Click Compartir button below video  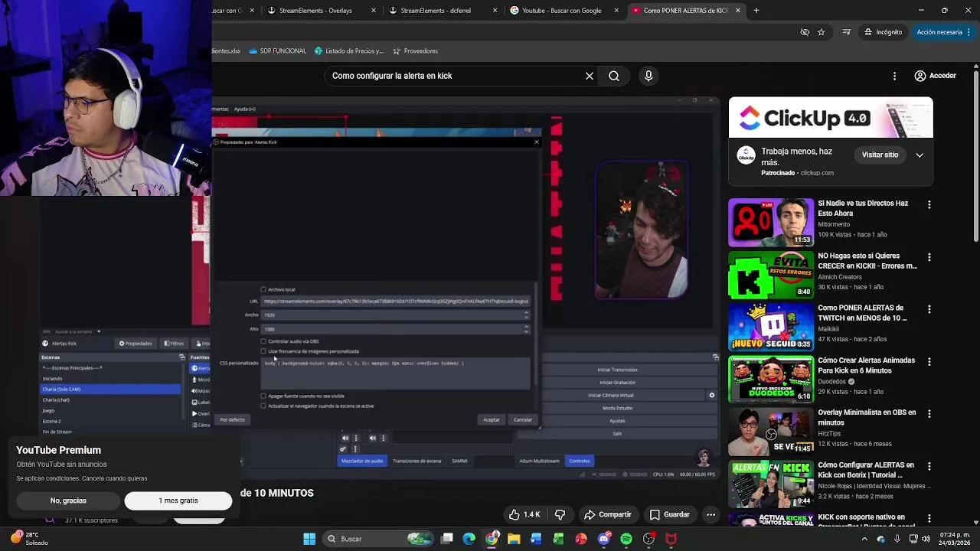[x=607, y=514]
